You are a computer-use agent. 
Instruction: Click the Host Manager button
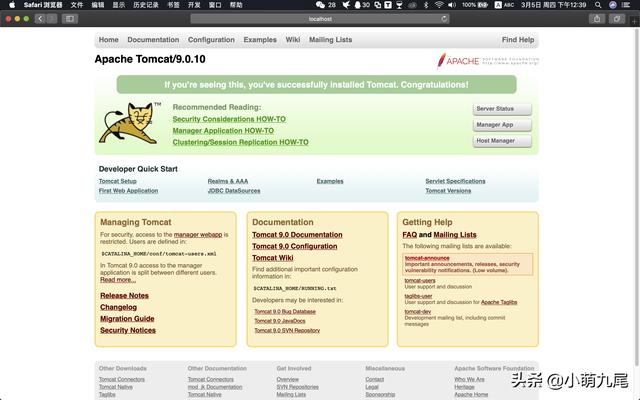(x=502, y=141)
